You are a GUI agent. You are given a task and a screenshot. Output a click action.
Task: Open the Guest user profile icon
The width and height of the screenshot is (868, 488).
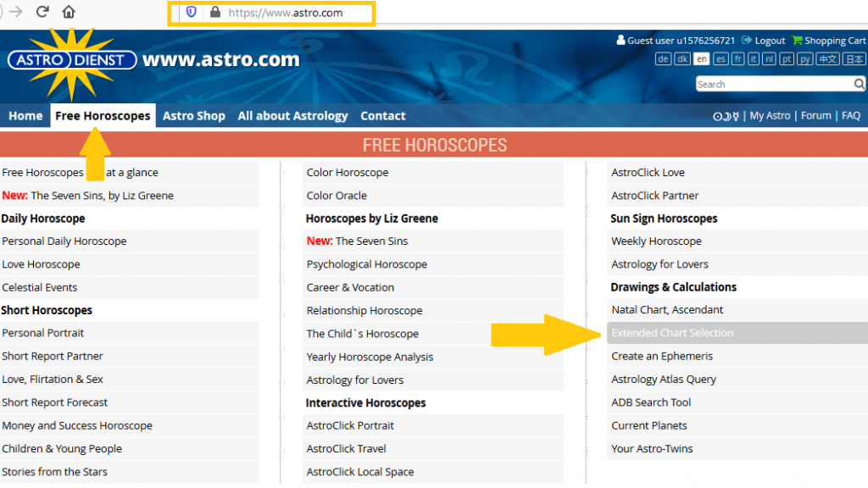620,40
